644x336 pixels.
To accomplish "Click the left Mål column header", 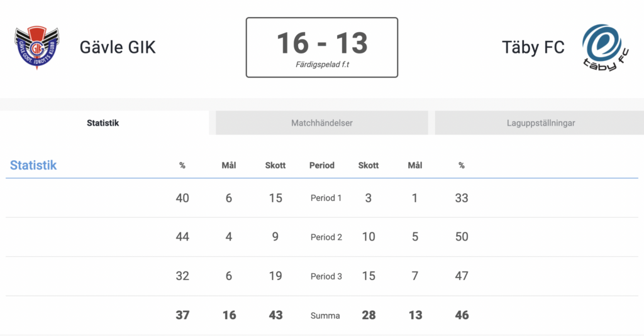I will click(229, 165).
